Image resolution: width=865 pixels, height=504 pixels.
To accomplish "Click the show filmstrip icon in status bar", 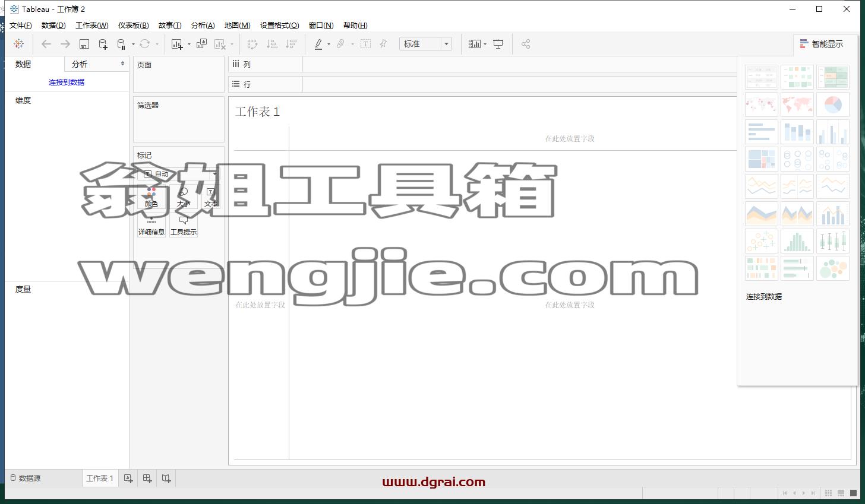I will 841,493.
